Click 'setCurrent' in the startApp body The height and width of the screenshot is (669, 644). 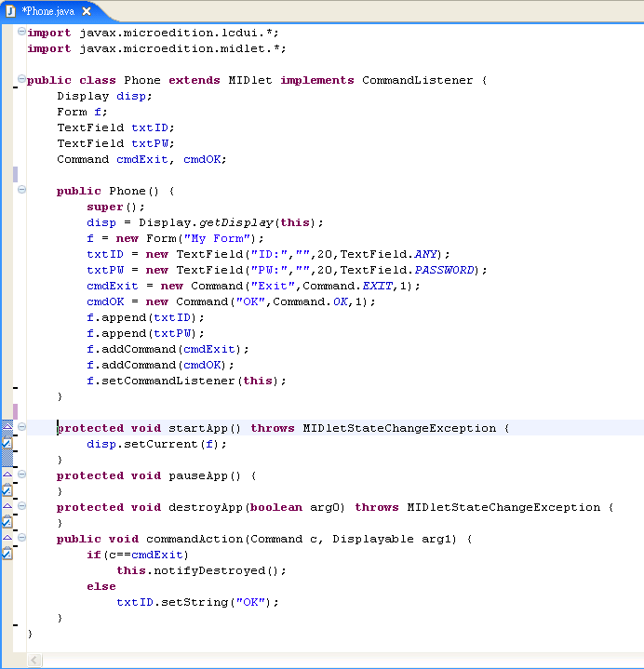(x=161, y=444)
